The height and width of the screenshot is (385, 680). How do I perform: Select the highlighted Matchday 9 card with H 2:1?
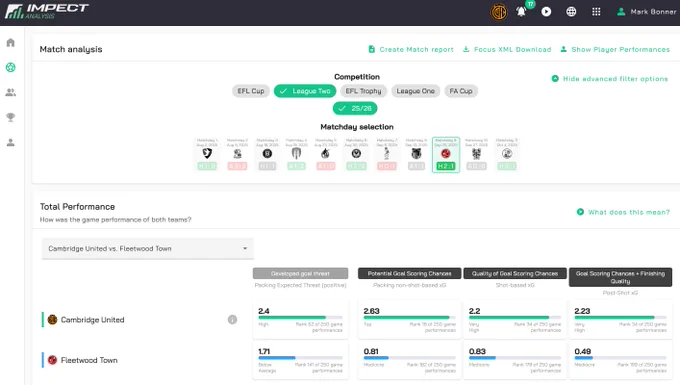[446, 155]
